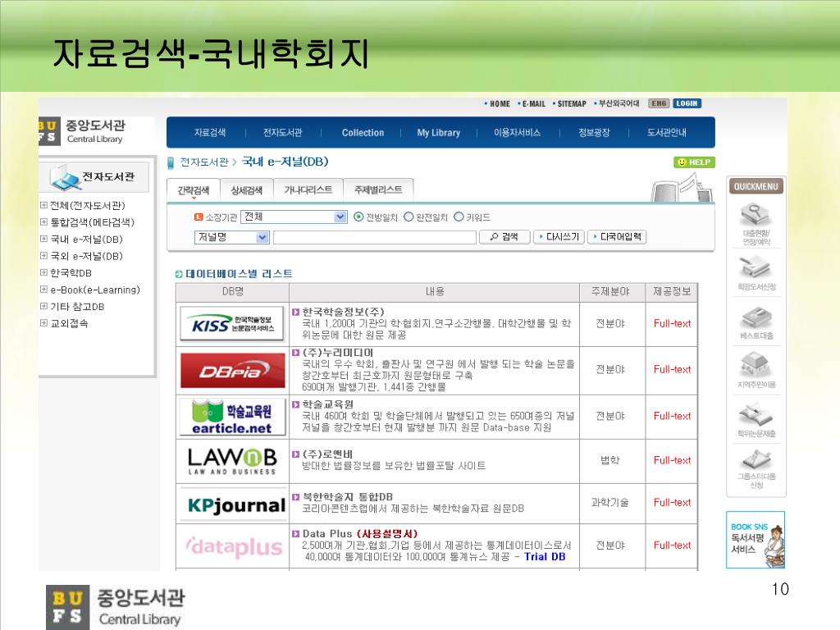Open the DBpia database logo
The height and width of the screenshot is (630, 840).
coord(232,370)
